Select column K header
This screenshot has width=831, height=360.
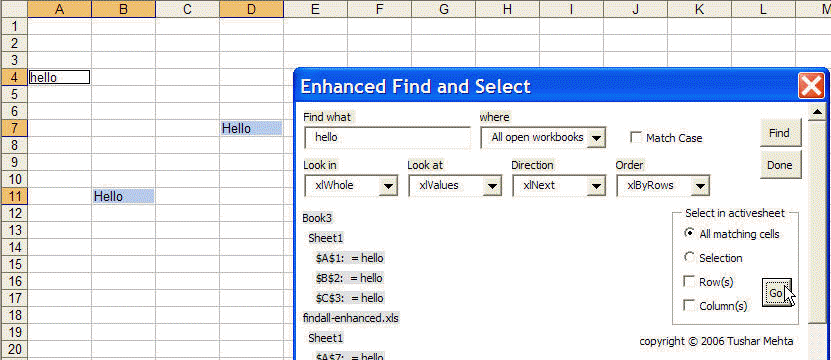click(700, 8)
